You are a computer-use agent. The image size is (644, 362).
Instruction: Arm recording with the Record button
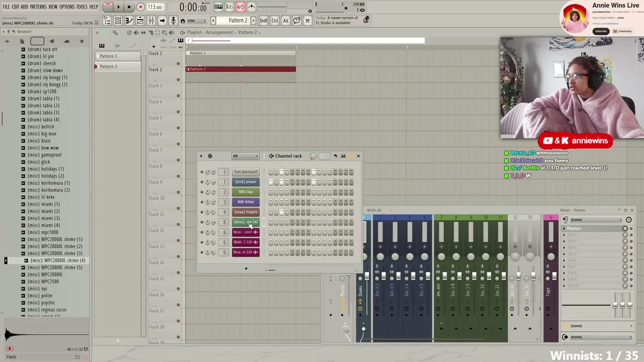(140, 7)
